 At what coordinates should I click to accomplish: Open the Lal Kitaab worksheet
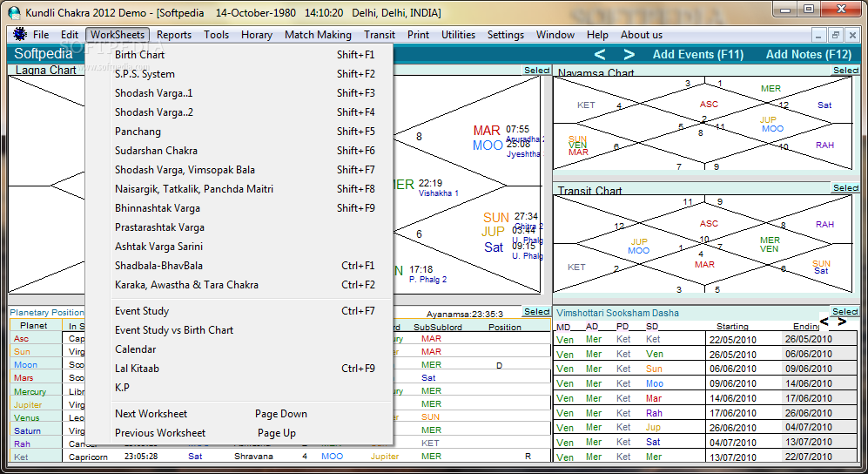tap(239, 369)
